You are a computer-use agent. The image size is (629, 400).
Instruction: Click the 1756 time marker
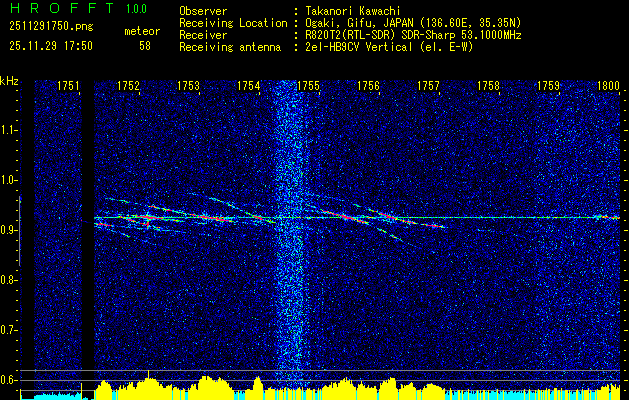[368, 85]
